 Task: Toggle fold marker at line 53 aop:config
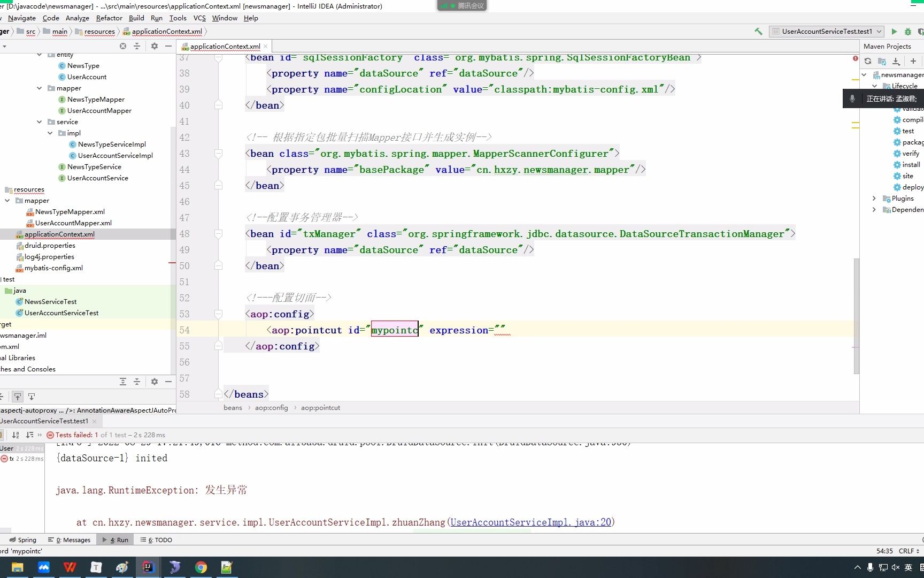pyautogui.click(x=218, y=314)
